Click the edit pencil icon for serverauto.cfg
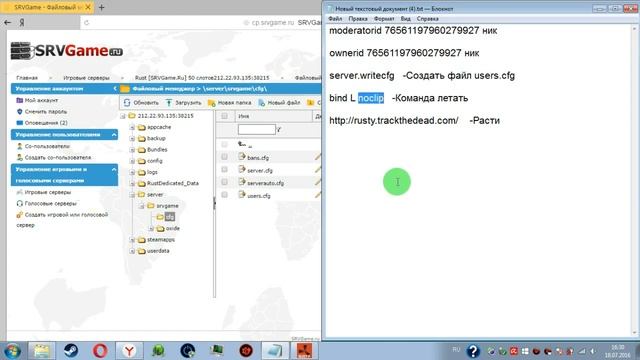The width and height of the screenshot is (640, 360). tap(318, 182)
